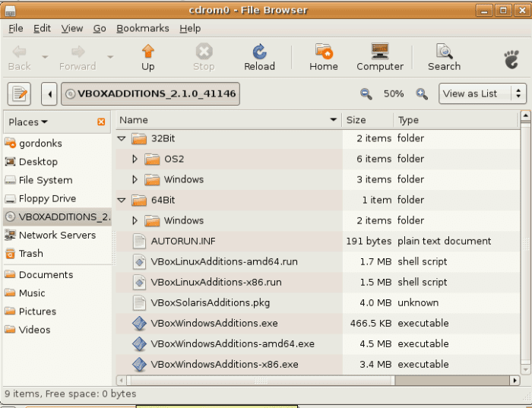
Task: Toggle text-based location bar edit icon
Action: point(19,94)
